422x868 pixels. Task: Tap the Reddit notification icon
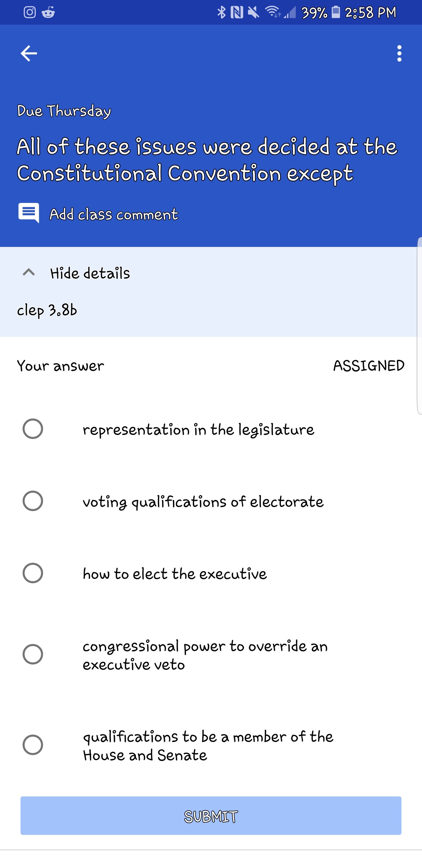pyautogui.click(x=48, y=13)
